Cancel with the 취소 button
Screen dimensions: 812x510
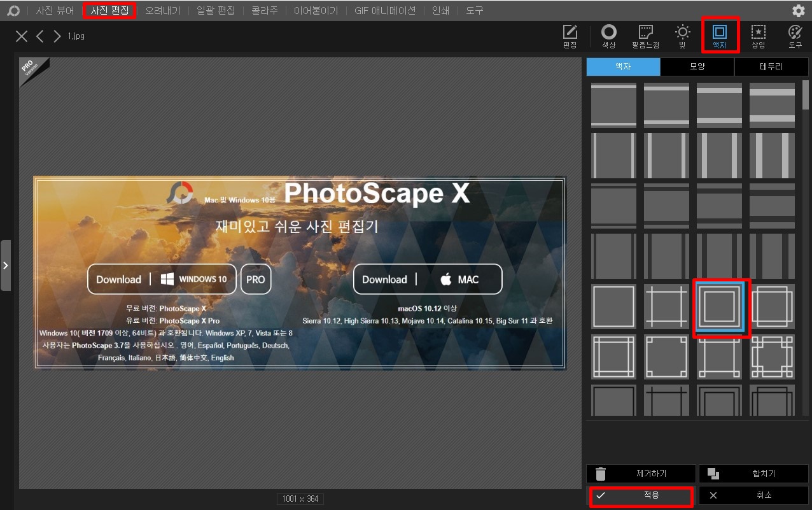point(753,495)
